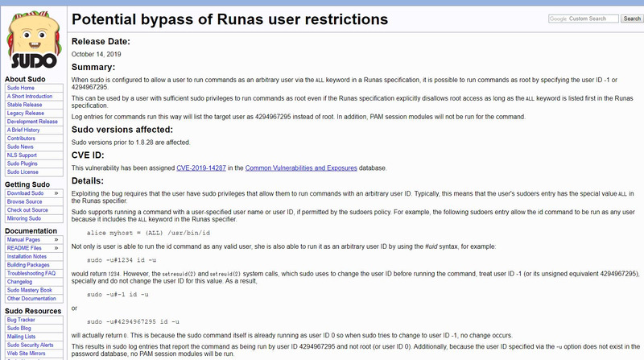Click the sudo -u#1234 id -u command
Image resolution: width=644 pixels, height=360 pixels.
click(x=122, y=260)
